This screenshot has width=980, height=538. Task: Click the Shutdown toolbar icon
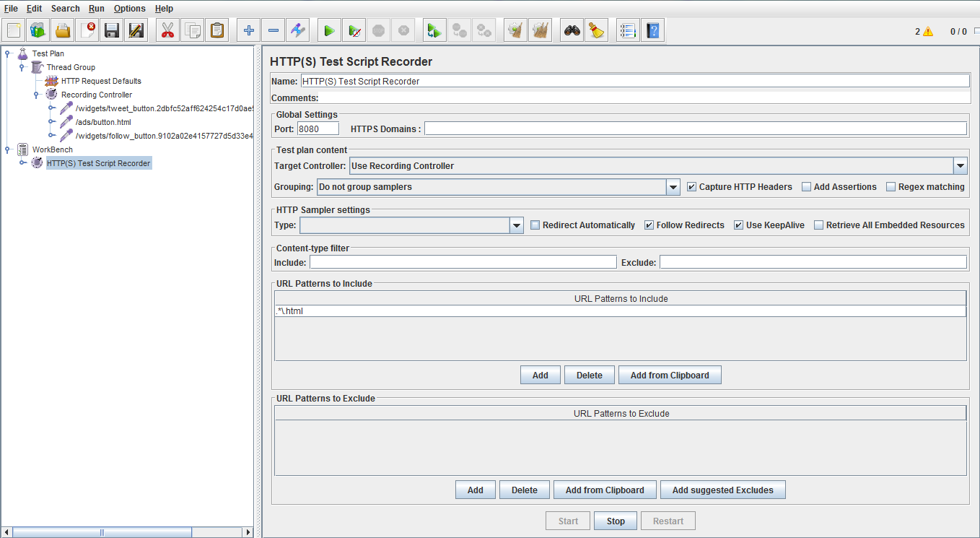(x=403, y=30)
